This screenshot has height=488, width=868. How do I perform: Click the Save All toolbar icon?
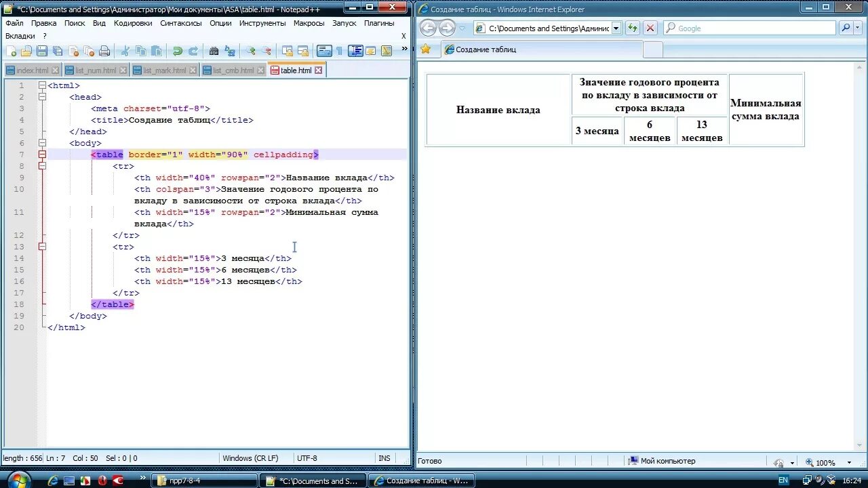(58, 51)
